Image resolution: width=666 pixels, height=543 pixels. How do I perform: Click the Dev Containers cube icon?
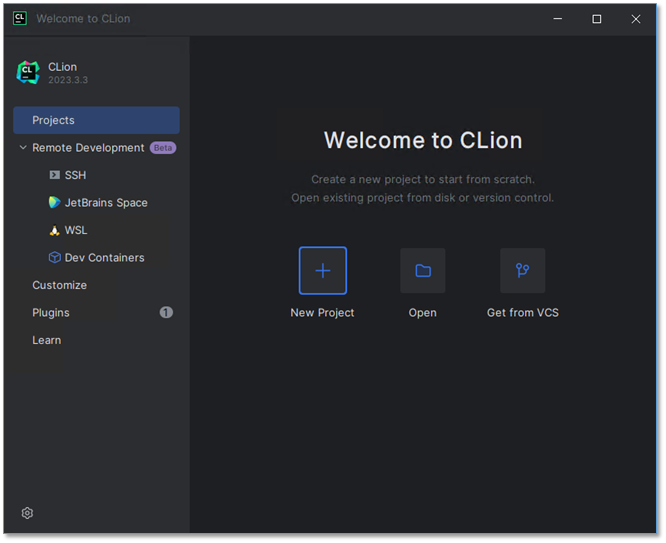(54, 257)
